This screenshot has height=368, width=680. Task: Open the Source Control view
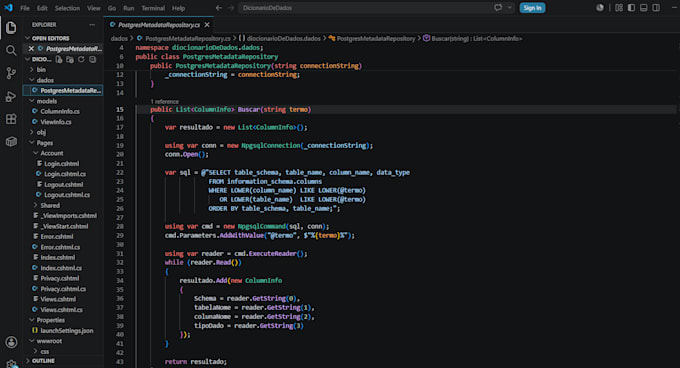pyautogui.click(x=11, y=73)
